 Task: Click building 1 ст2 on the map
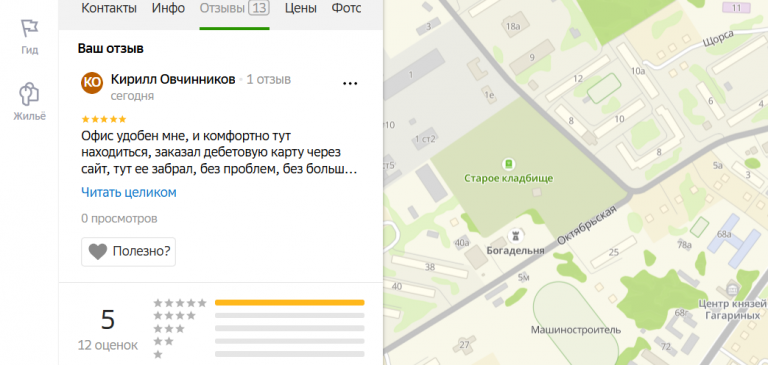click(x=425, y=139)
